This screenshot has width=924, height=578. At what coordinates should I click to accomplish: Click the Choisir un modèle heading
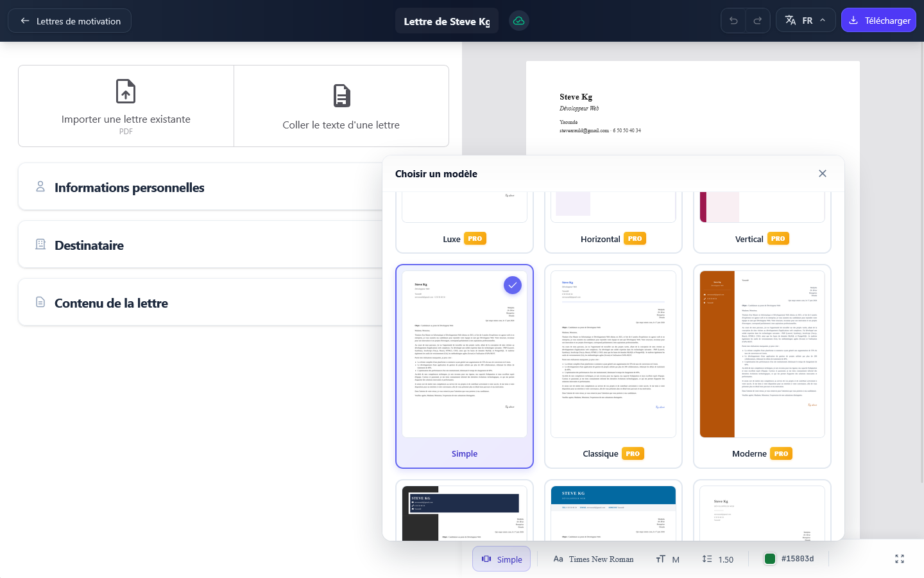pyautogui.click(x=436, y=174)
